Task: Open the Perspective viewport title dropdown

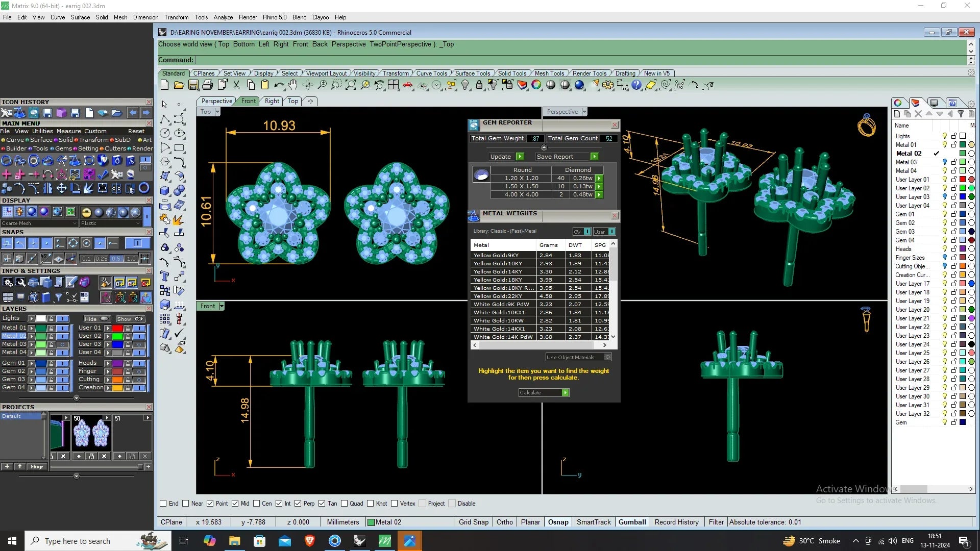Action: [x=584, y=112]
